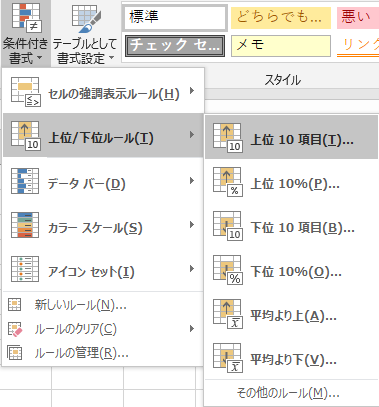
Task: Apply the メモ cell style
Action: [281, 46]
